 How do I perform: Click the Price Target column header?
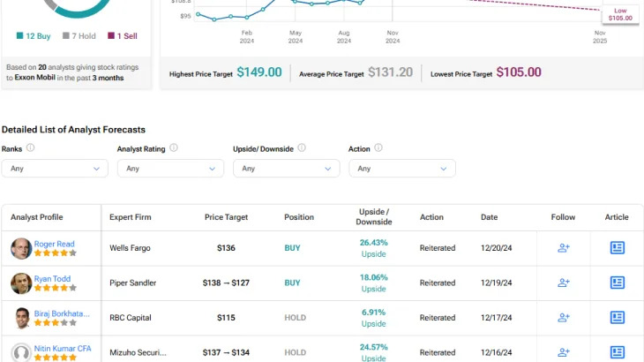[226, 217]
